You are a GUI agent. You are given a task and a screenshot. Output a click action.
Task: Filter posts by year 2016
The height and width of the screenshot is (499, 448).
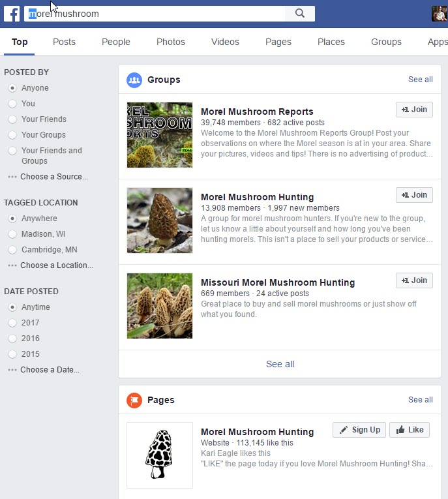12,339
